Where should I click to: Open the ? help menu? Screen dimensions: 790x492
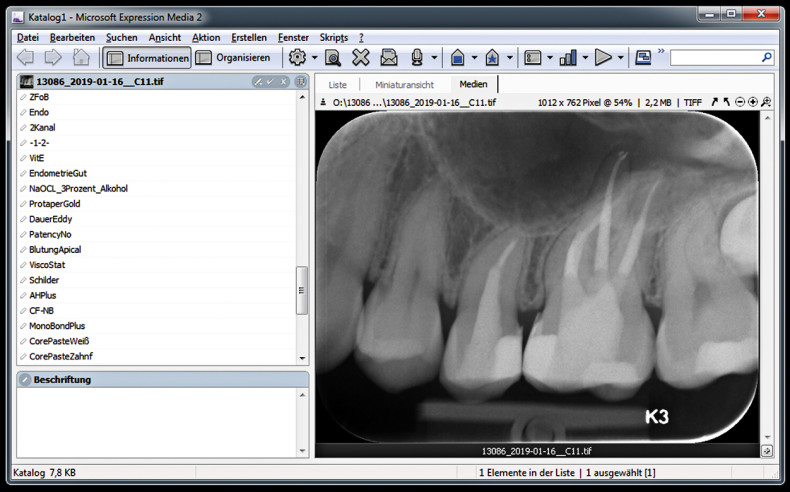[361, 38]
